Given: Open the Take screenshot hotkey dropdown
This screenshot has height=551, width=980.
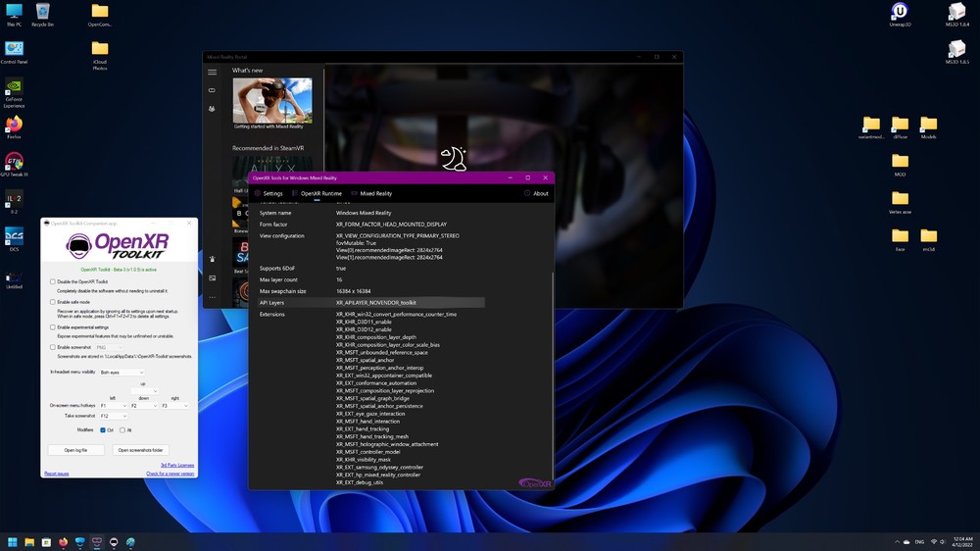Looking at the screenshot, I should [x=113, y=416].
